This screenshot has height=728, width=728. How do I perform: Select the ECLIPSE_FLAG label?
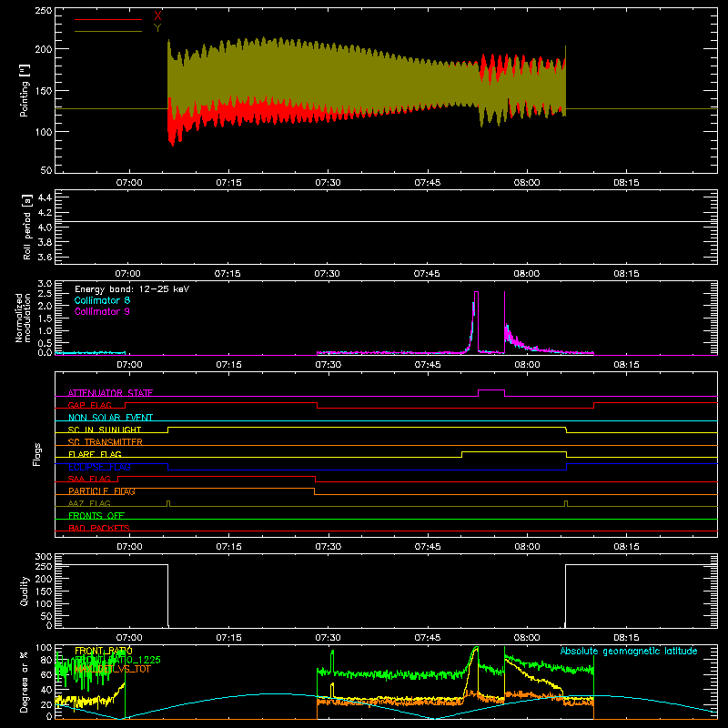[99, 467]
